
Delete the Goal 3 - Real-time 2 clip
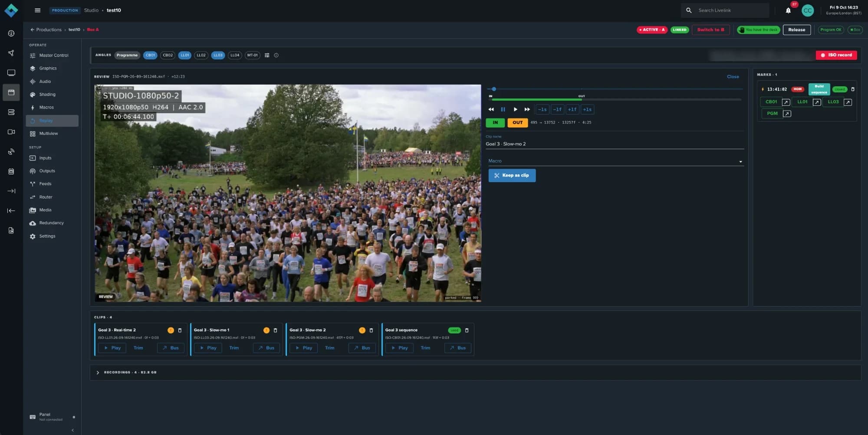(x=180, y=330)
